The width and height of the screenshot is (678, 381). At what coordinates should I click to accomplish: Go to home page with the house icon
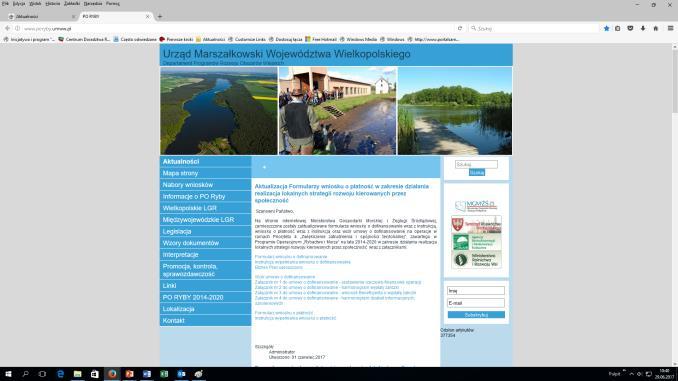click(x=656, y=28)
